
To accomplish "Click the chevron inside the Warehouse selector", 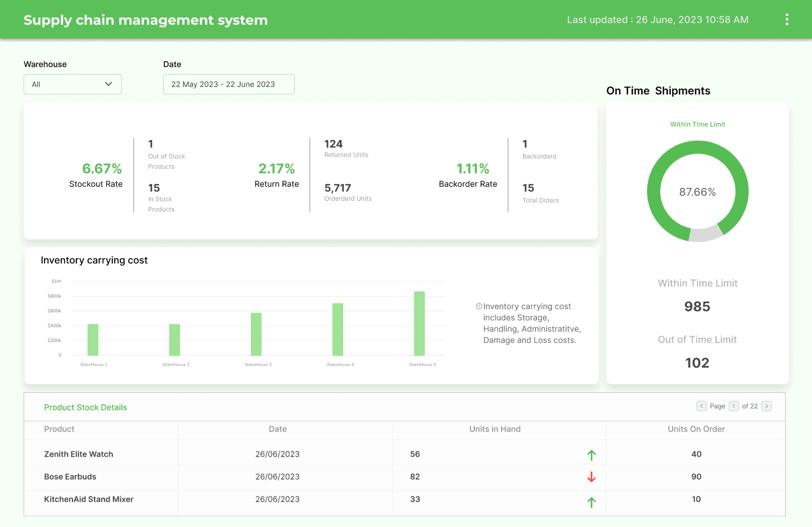I will pyautogui.click(x=109, y=84).
